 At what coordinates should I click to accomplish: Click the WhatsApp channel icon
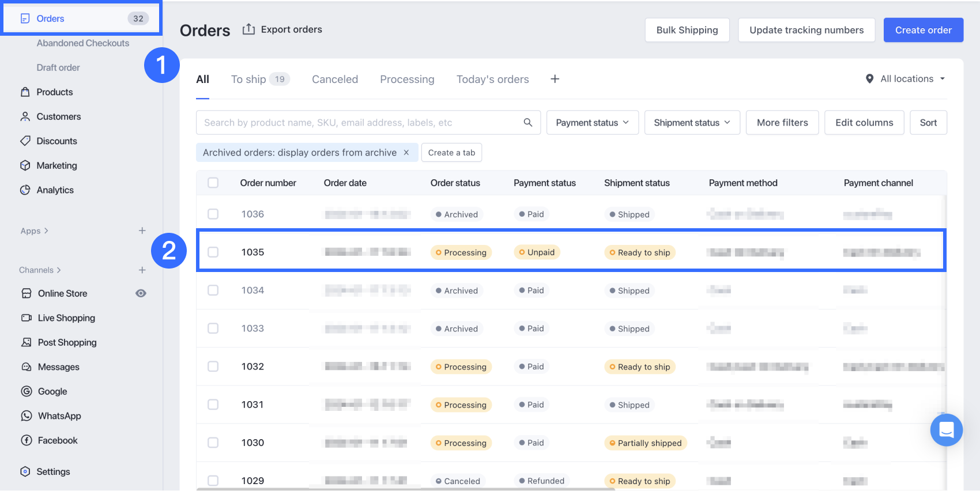[27, 416]
